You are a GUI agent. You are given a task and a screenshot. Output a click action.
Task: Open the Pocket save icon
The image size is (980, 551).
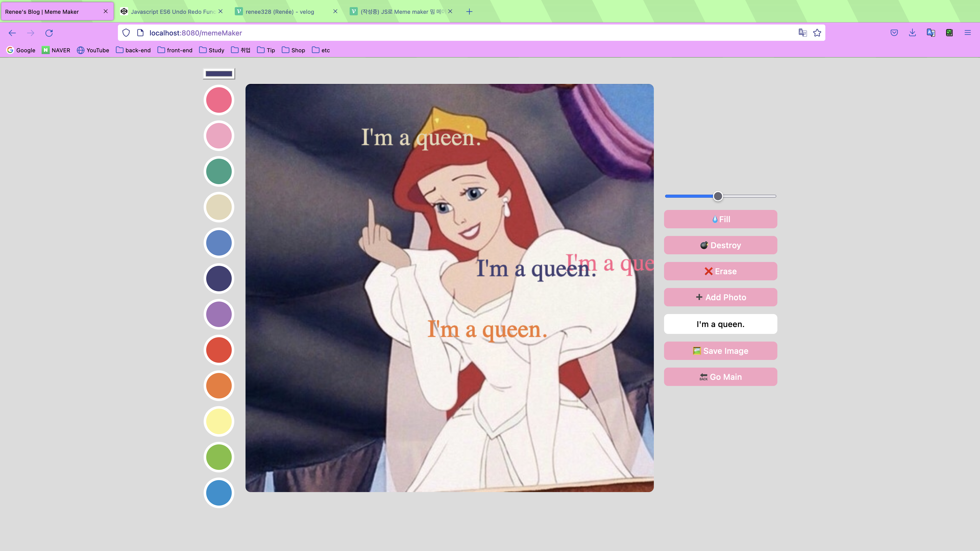coord(894,33)
